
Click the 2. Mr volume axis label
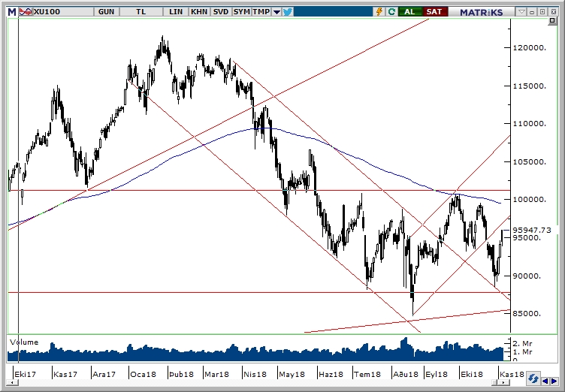[x=523, y=343]
